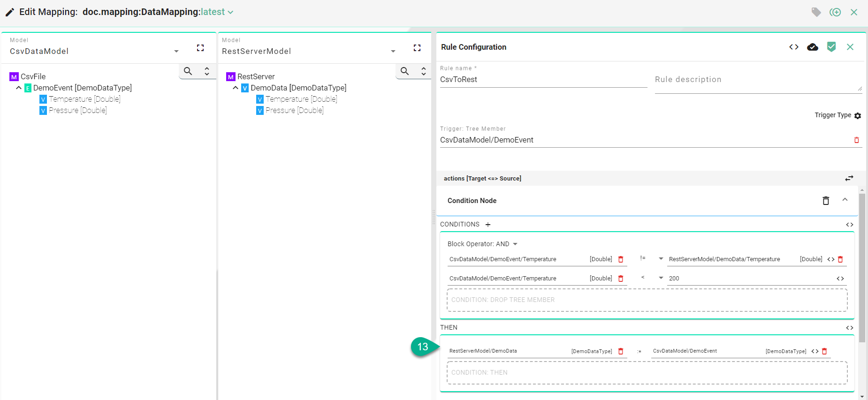Edit the Rule name field CsvToRest
868x400 pixels.
click(x=543, y=80)
